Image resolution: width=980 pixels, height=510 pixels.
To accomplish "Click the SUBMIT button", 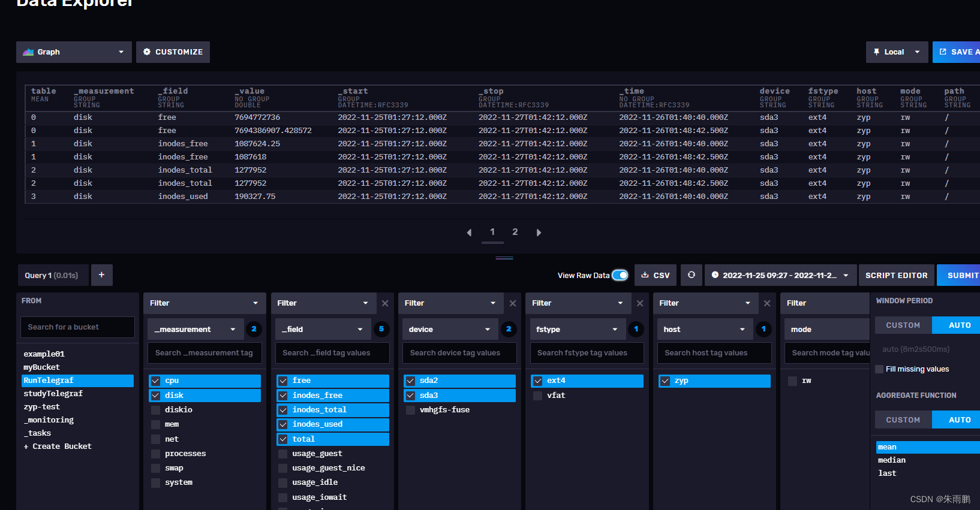I will pos(960,275).
